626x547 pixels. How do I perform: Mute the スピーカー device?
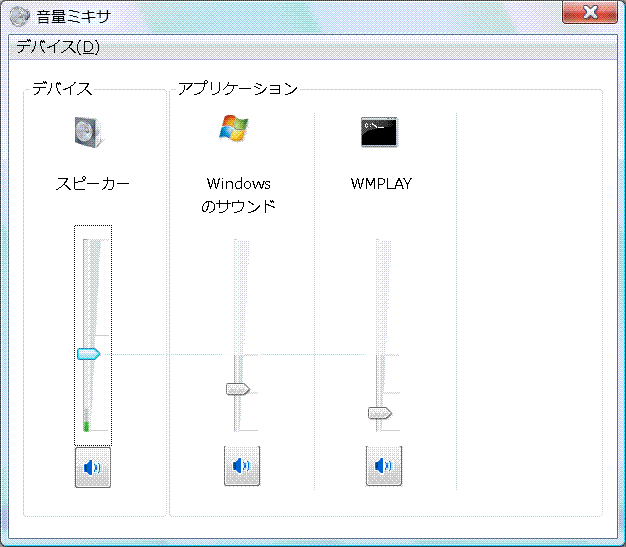[x=93, y=467]
